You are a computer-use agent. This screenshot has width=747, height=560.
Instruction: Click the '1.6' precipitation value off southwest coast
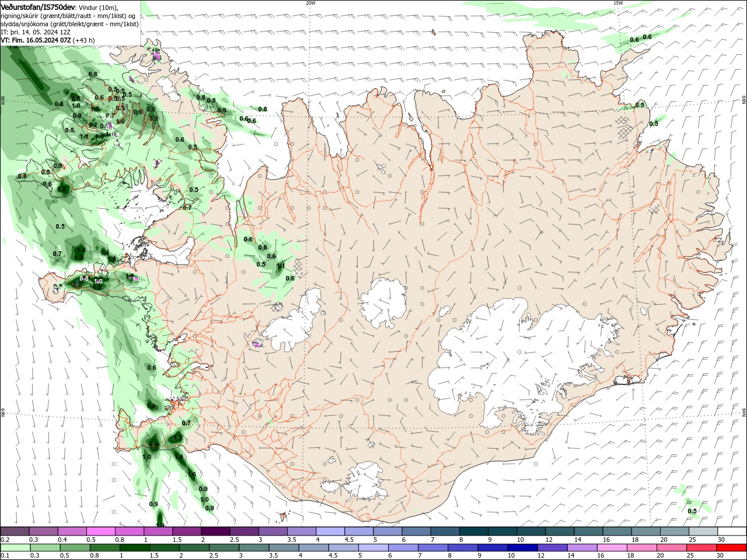tap(191, 475)
